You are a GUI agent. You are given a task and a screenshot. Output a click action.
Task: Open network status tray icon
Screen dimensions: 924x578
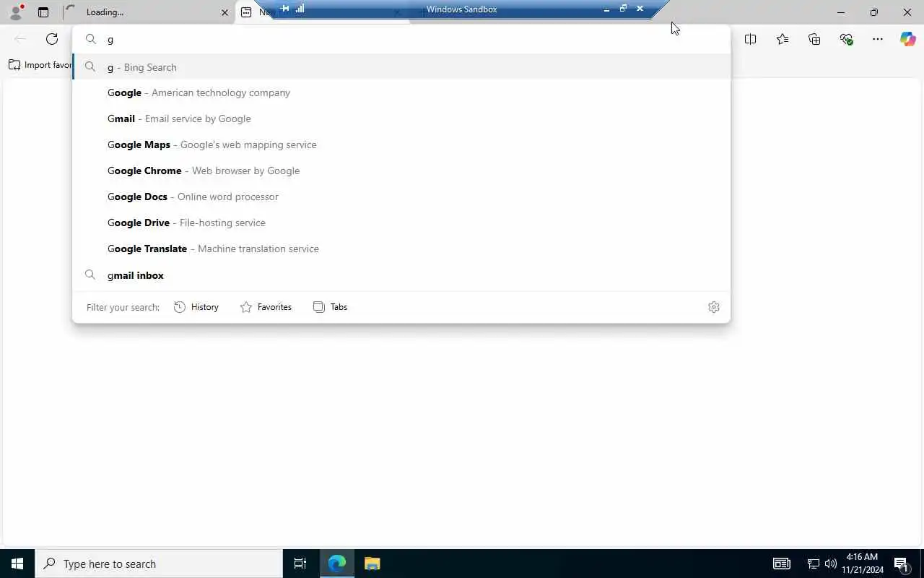coord(813,564)
